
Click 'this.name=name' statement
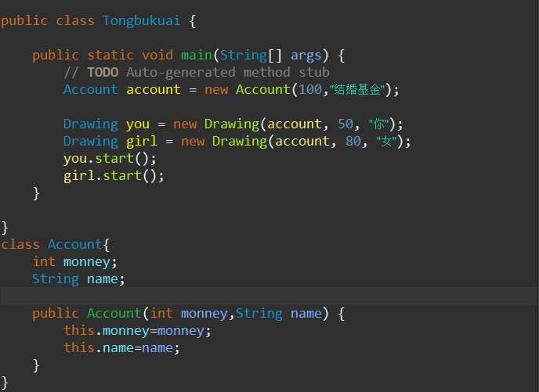point(121,347)
